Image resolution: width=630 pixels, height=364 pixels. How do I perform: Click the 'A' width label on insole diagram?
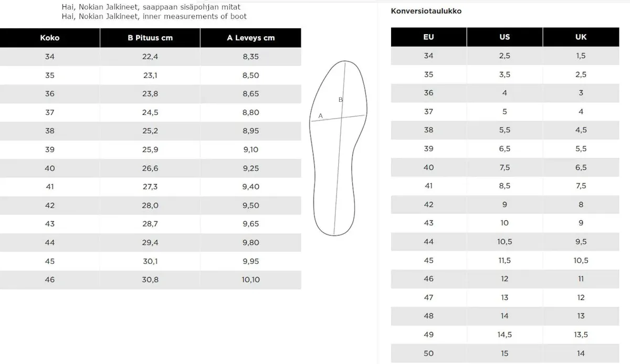pos(320,115)
